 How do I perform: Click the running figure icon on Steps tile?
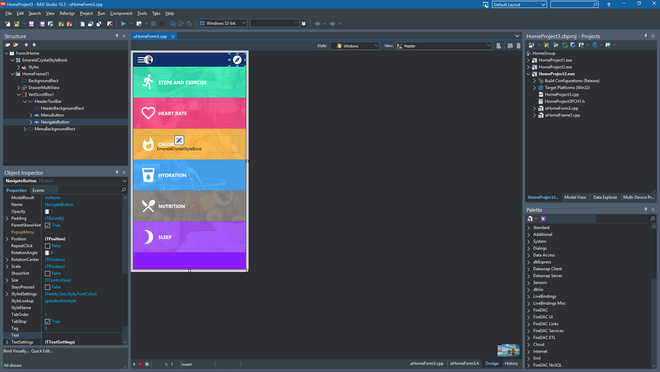(148, 82)
